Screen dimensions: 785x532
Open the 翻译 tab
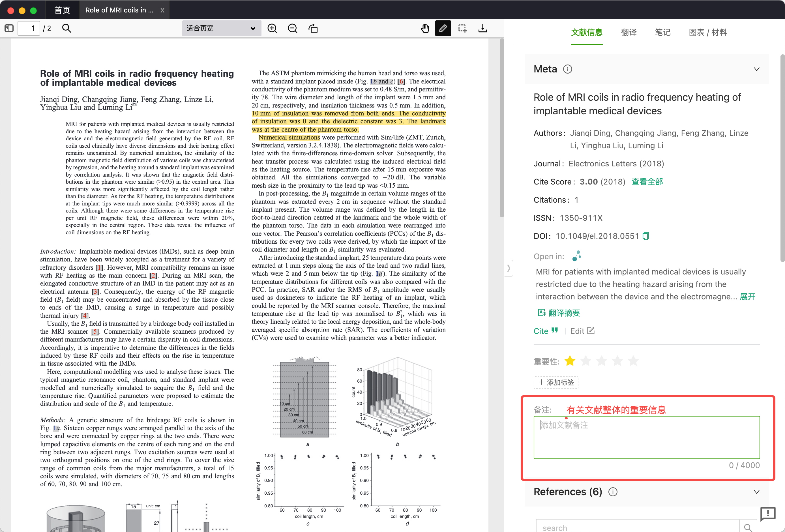(x=629, y=33)
